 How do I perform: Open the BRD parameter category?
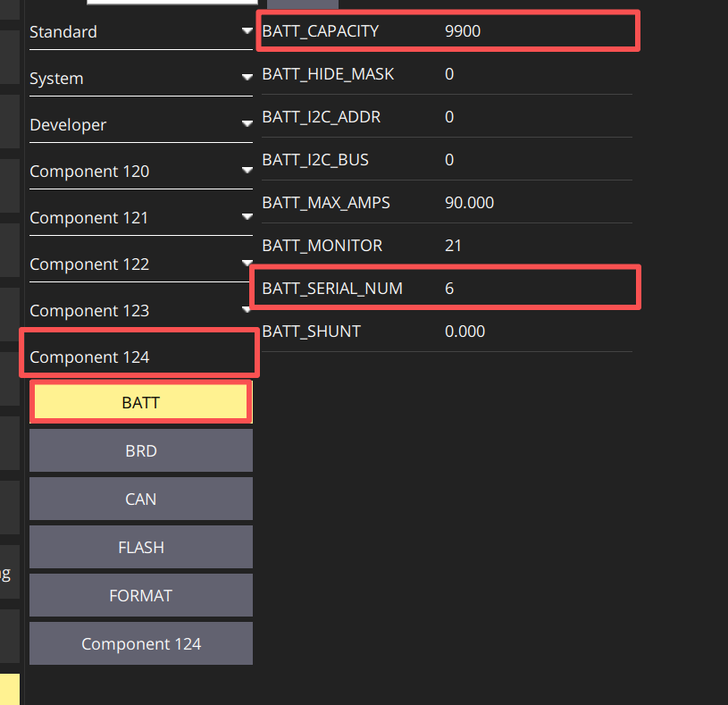pyautogui.click(x=140, y=450)
